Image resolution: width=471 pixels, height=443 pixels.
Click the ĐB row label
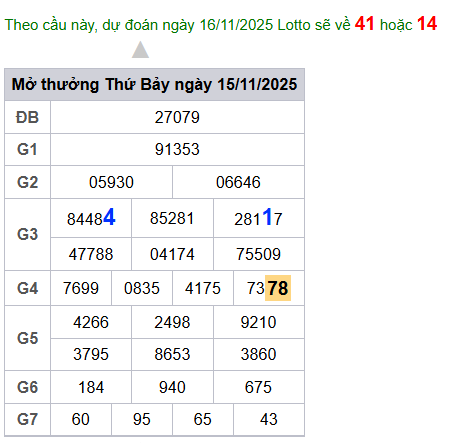27,117
